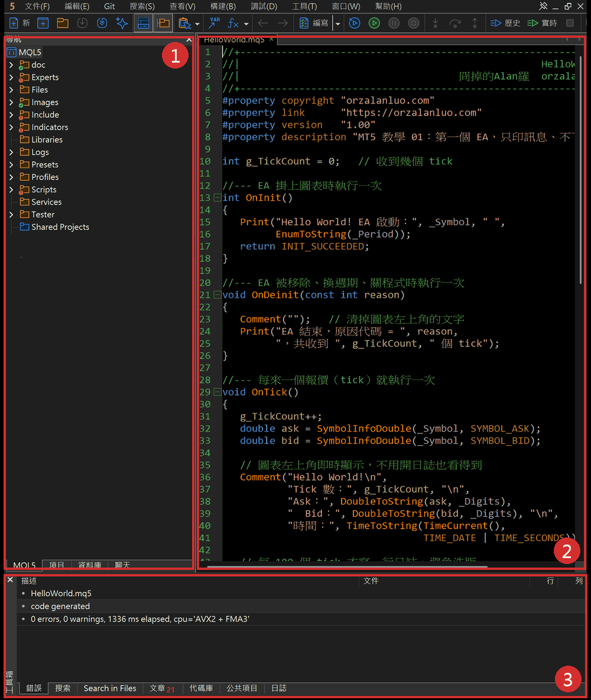The width and height of the screenshot is (591, 700).
Task: Open the Search in Files toolbox tab
Action: tap(110, 688)
